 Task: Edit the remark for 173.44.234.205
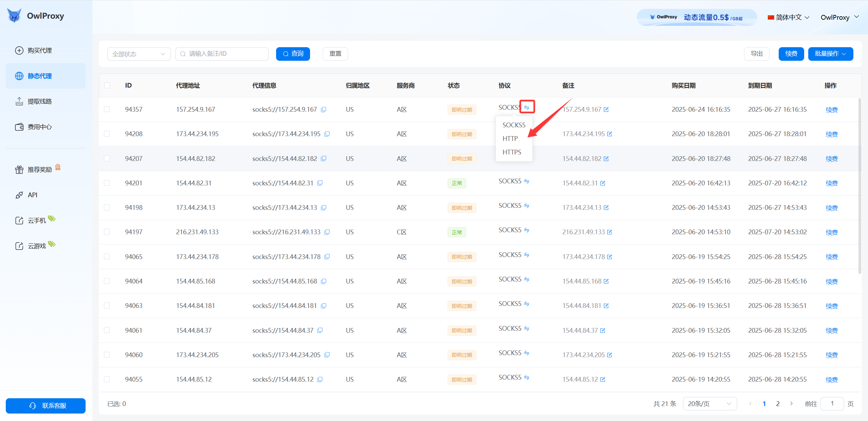coord(610,355)
